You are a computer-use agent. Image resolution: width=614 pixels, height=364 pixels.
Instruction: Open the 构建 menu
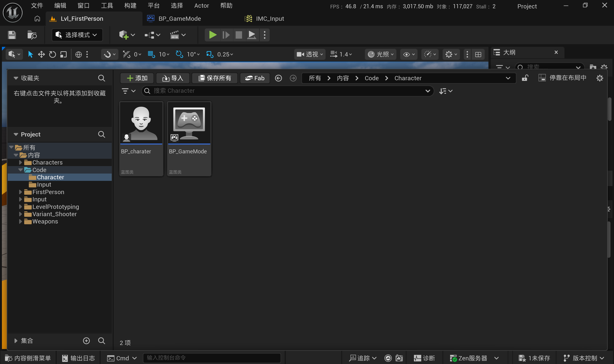[130, 5]
